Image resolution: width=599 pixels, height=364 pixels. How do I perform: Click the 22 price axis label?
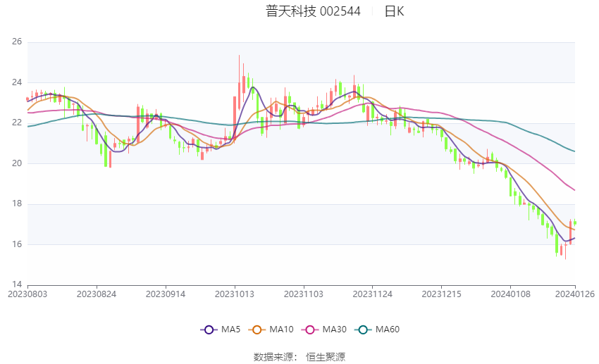click(17, 123)
